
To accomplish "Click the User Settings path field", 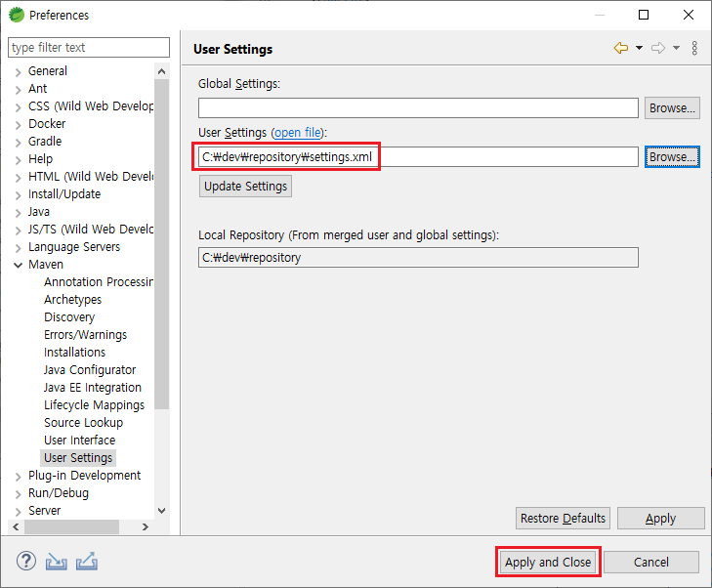I will [418, 156].
